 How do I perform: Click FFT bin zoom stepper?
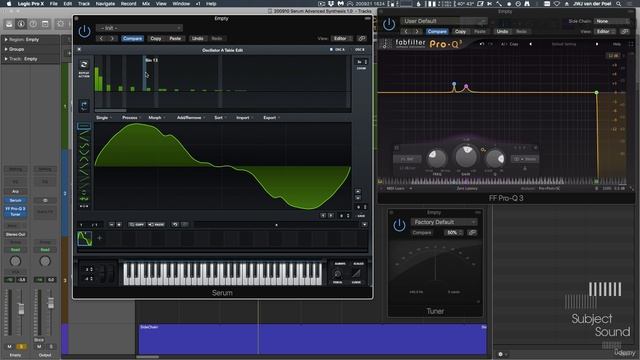362,62
